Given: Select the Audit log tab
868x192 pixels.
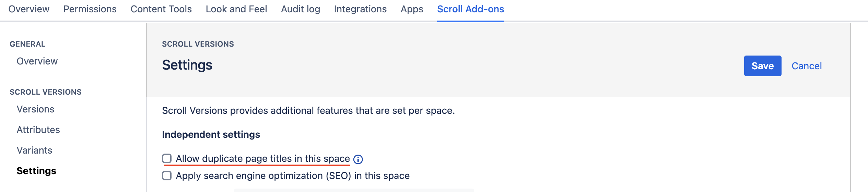Looking at the screenshot, I should [300, 9].
